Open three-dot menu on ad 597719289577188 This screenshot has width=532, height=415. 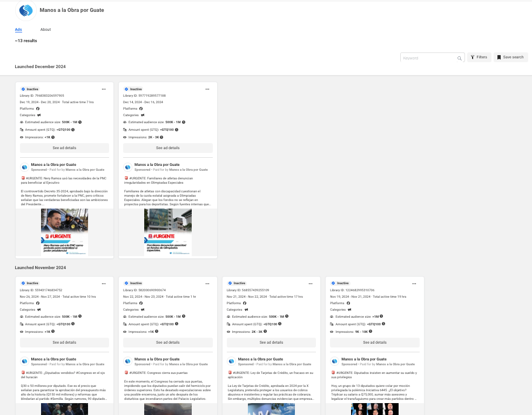[x=207, y=89]
